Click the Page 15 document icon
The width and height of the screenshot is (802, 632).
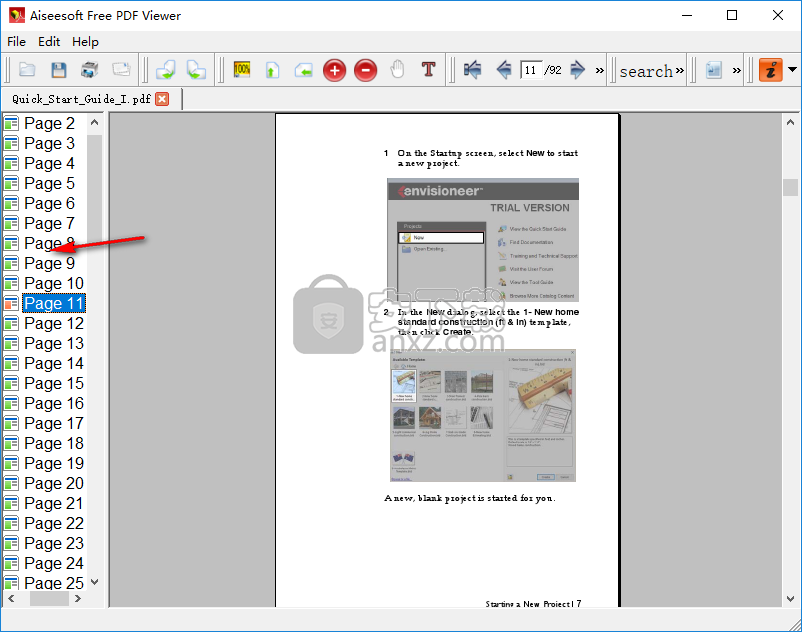pyautogui.click(x=11, y=383)
